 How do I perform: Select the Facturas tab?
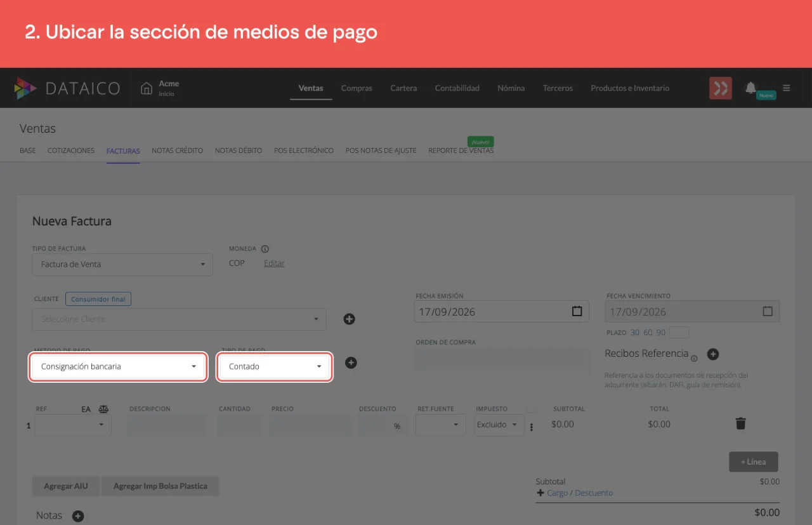coord(123,150)
